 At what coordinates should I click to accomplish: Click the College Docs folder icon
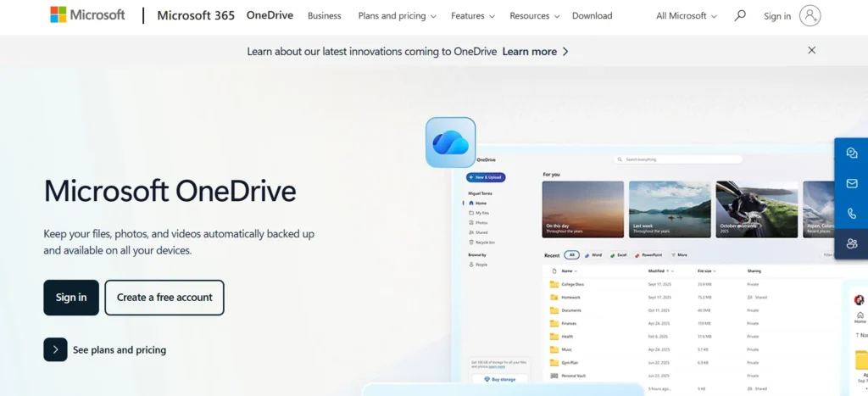tap(554, 284)
